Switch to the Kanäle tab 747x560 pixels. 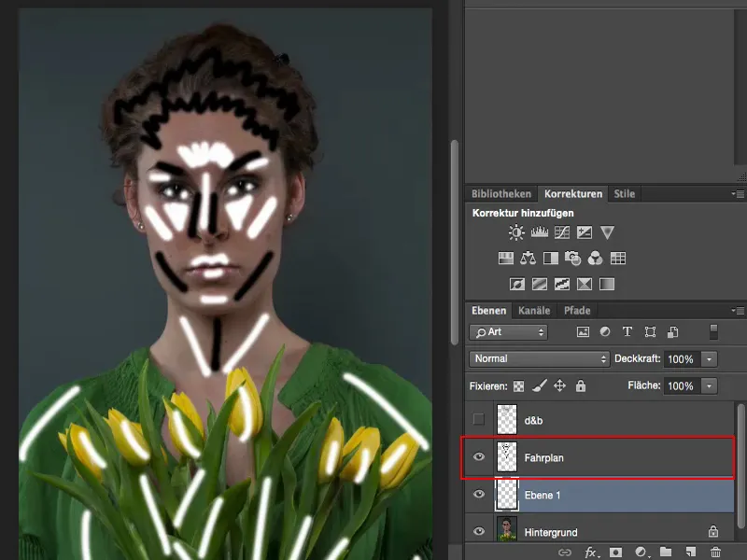coord(534,311)
